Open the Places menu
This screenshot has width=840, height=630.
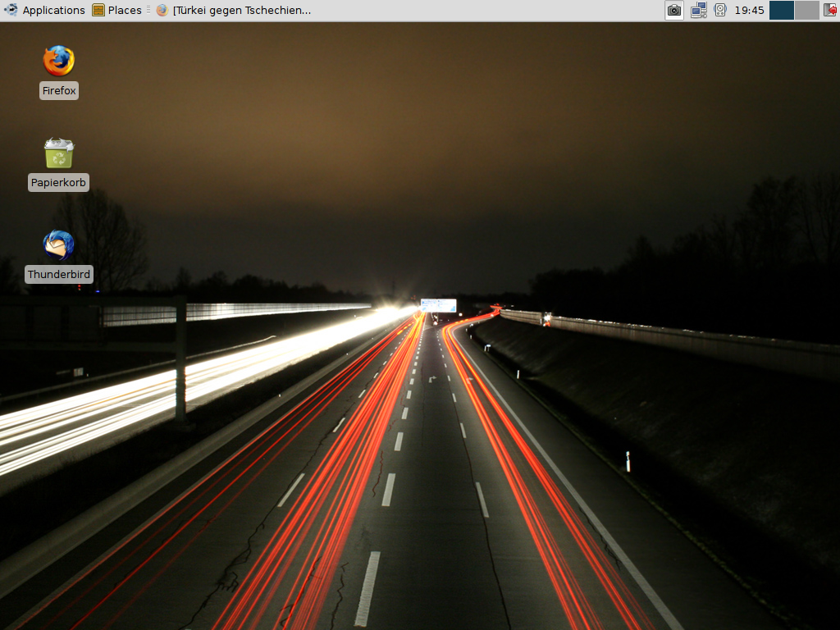click(125, 11)
